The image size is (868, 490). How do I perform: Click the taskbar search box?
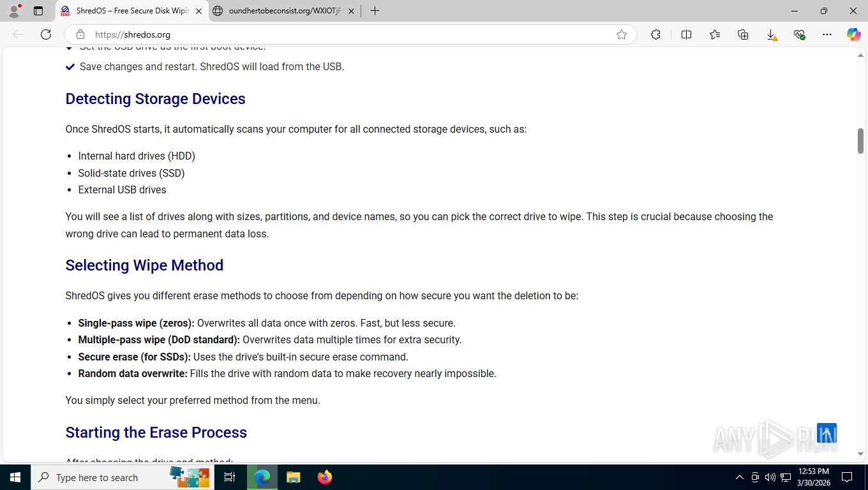click(121, 477)
